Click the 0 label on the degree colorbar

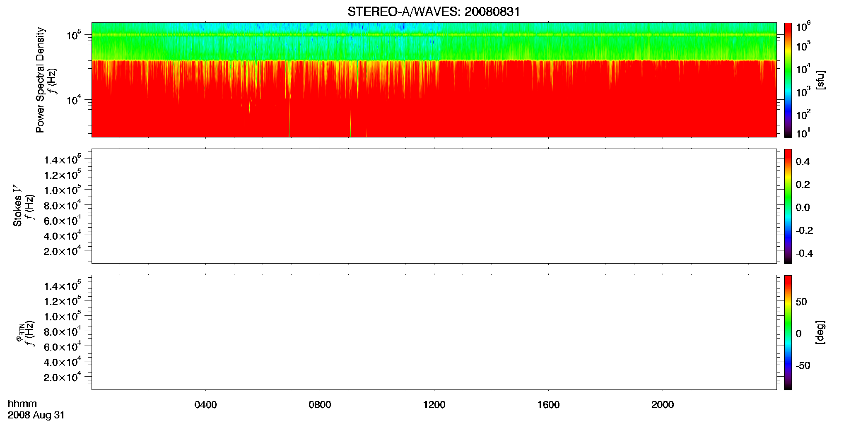pyautogui.click(x=798, y=334)
